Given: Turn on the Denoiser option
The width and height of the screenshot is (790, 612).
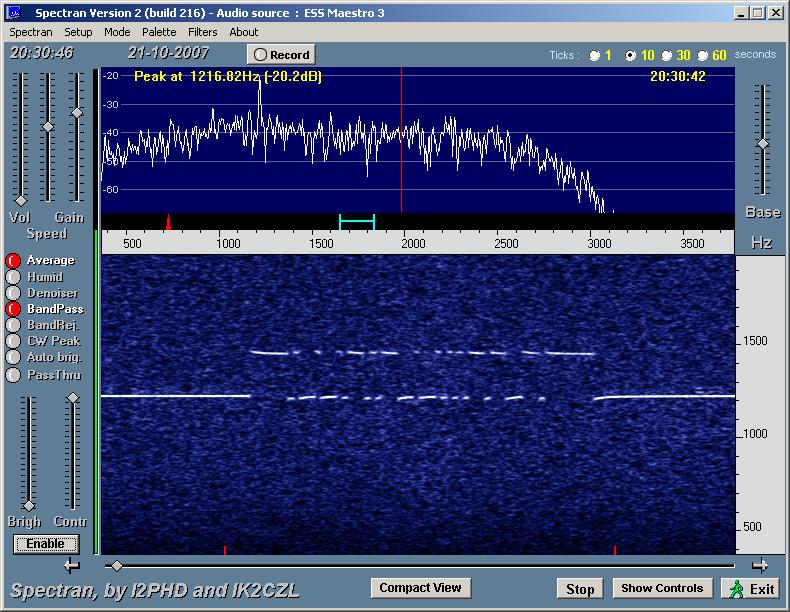Looking at the screenshot, I should pos(13,293).
